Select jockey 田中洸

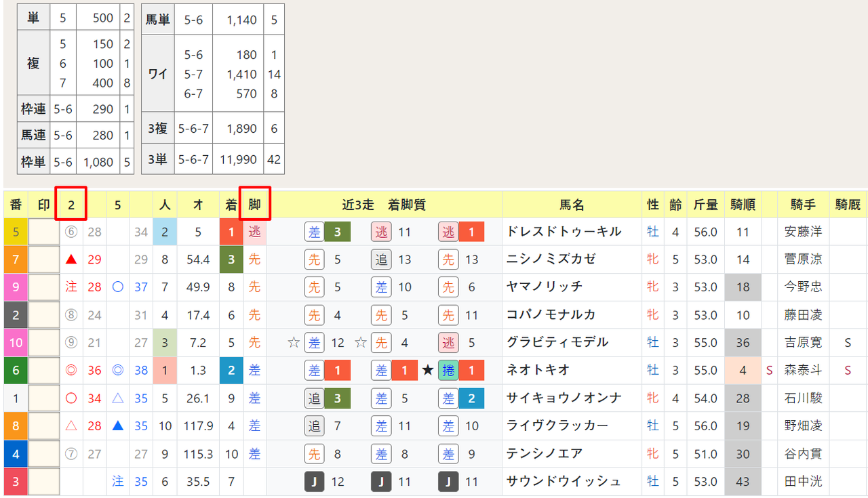[803, 481]
